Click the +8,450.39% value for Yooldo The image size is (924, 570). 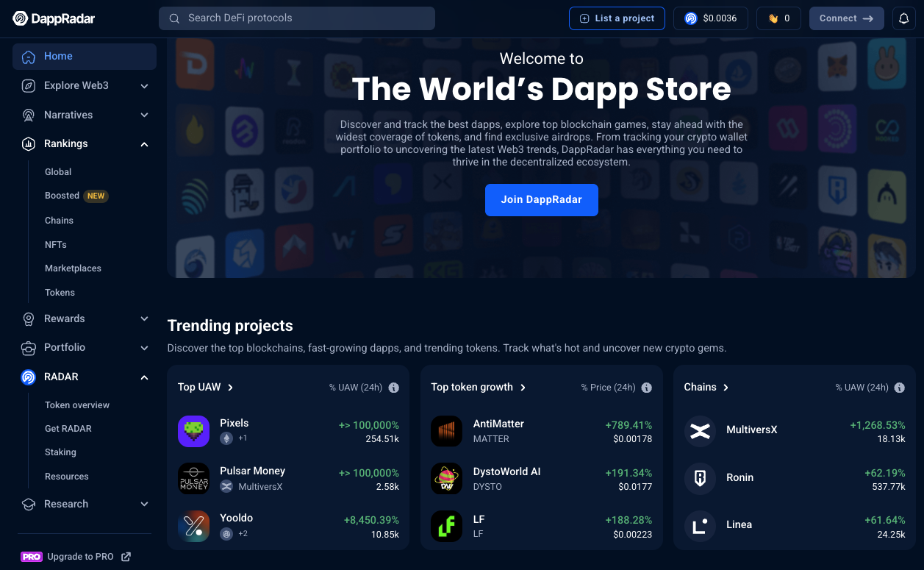(x=371, y=521)
